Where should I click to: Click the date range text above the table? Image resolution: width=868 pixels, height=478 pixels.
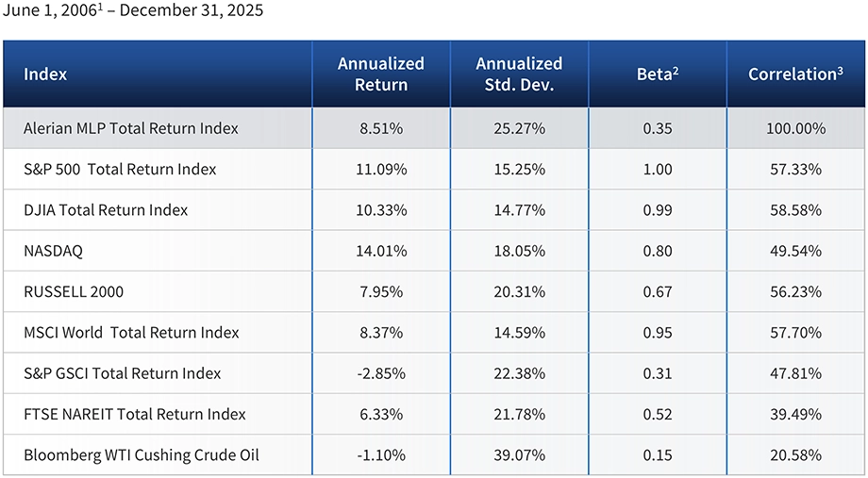pyautogui.click(x=132, y=11)
